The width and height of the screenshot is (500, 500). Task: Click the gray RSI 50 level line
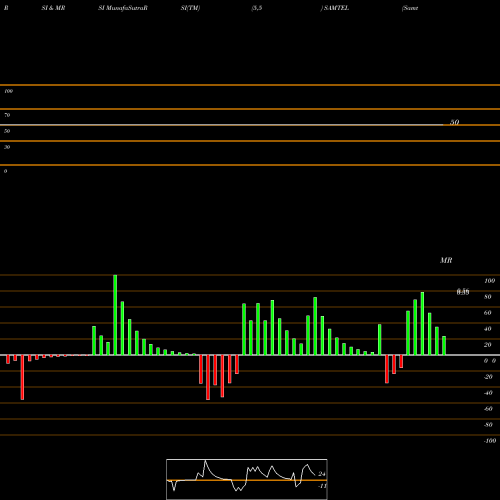click(x=222, y=125)
